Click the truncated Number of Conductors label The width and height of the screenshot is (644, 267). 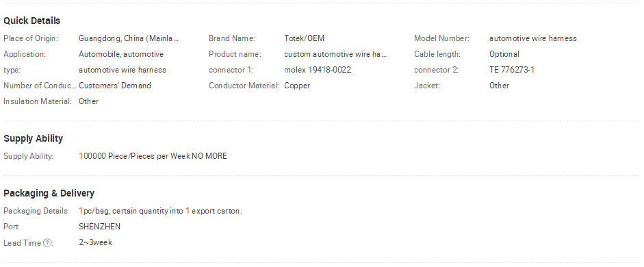tap(40, 86)
